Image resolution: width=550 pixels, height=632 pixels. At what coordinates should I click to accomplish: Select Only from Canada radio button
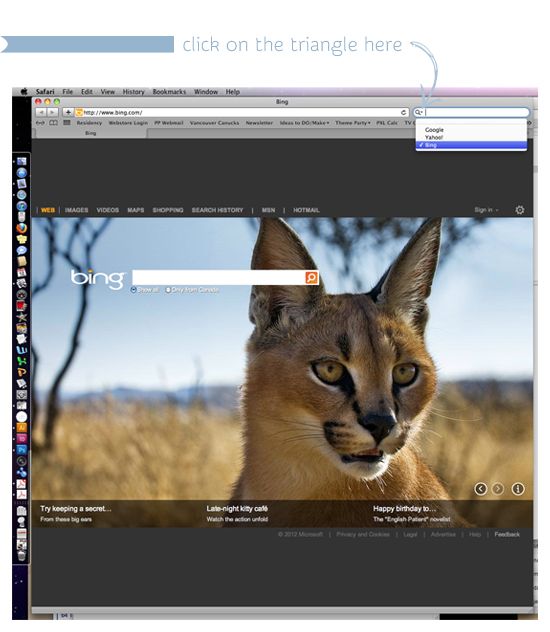coord(168,290)
